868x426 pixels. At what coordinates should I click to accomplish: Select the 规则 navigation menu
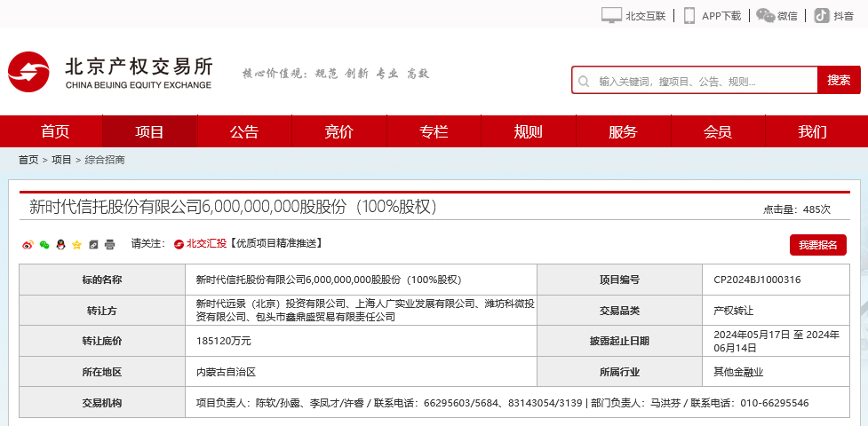[528, 132]
